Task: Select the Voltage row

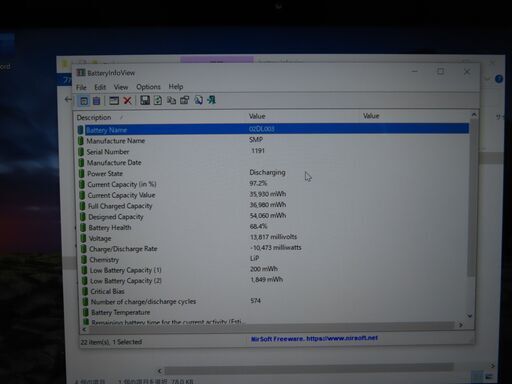Action: tap(273, 238)
